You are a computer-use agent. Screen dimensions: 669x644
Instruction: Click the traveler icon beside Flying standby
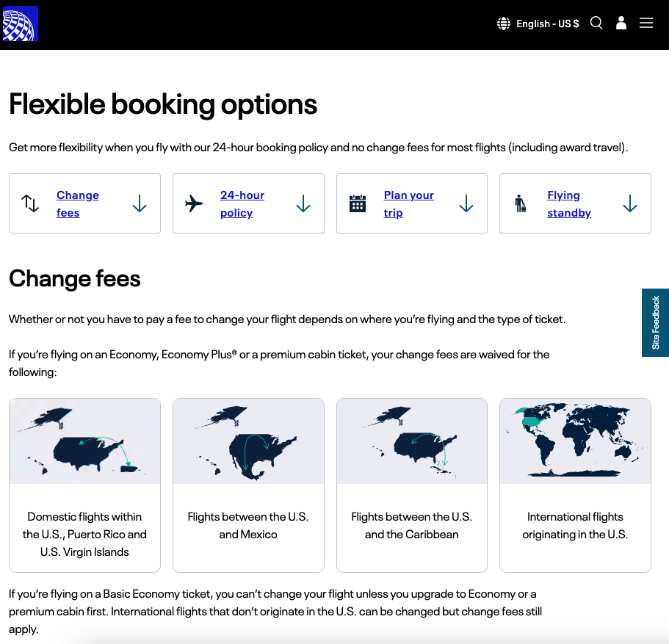[x=521, y=203]
